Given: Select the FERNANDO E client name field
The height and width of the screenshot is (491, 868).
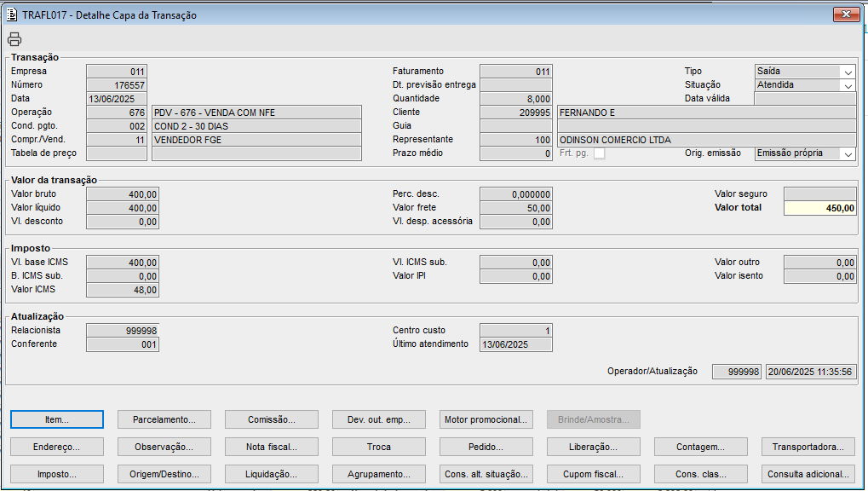Looking at the screenshot, I should point(706,113).
